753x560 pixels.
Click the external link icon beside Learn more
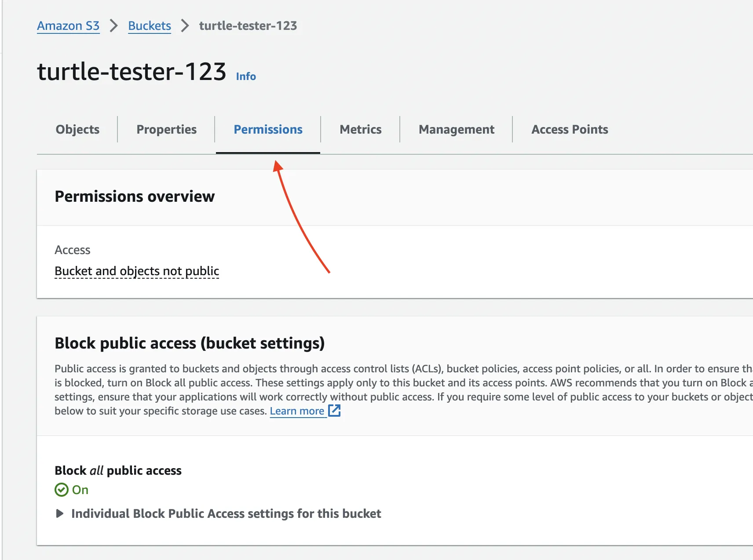[x=335, y=411]
